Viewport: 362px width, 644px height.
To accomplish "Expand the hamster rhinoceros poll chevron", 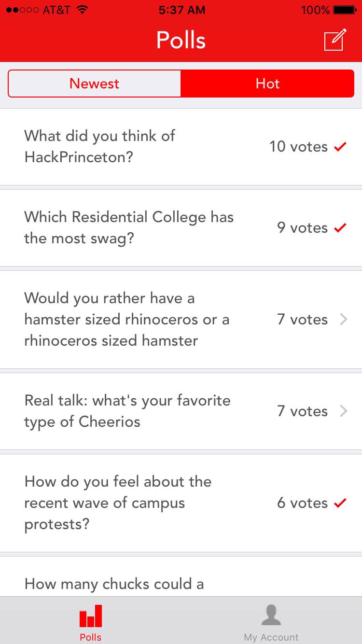I will click(343, 320).
